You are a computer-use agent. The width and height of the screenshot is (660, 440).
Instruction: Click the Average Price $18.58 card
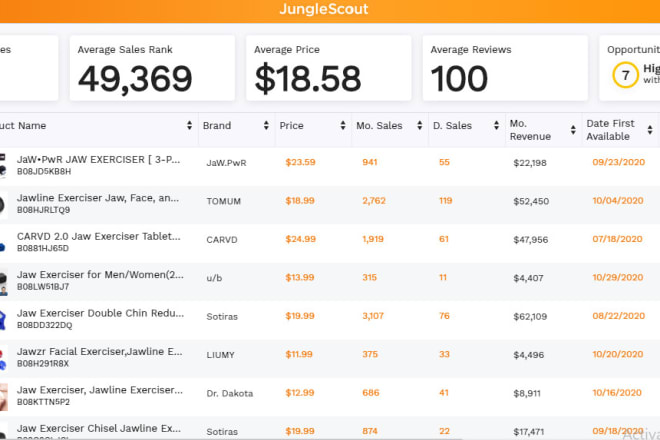tap(328, 68)
